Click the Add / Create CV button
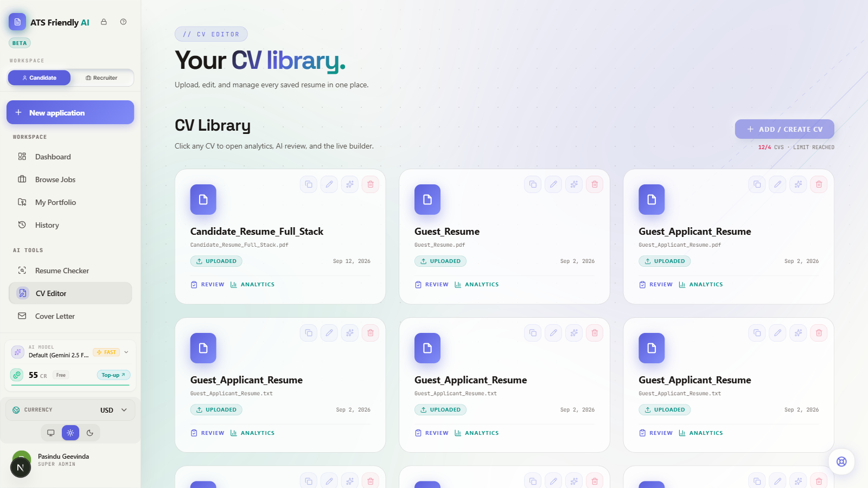 (784, 129)
